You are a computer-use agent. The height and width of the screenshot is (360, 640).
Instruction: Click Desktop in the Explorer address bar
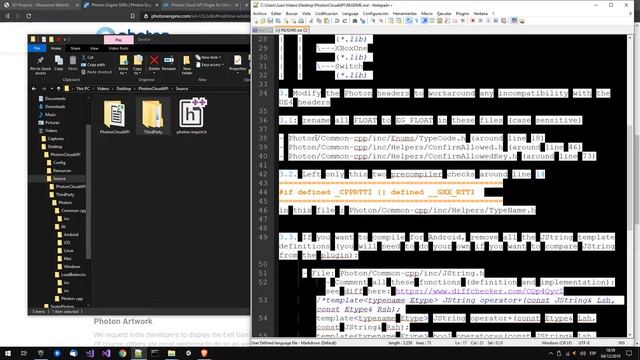(124, 89)
